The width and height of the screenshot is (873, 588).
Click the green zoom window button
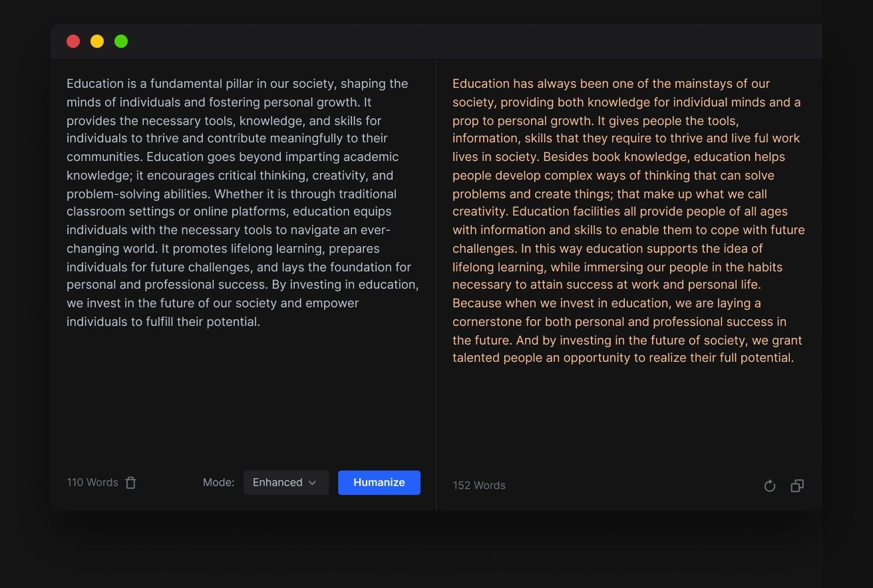[121, 41]
